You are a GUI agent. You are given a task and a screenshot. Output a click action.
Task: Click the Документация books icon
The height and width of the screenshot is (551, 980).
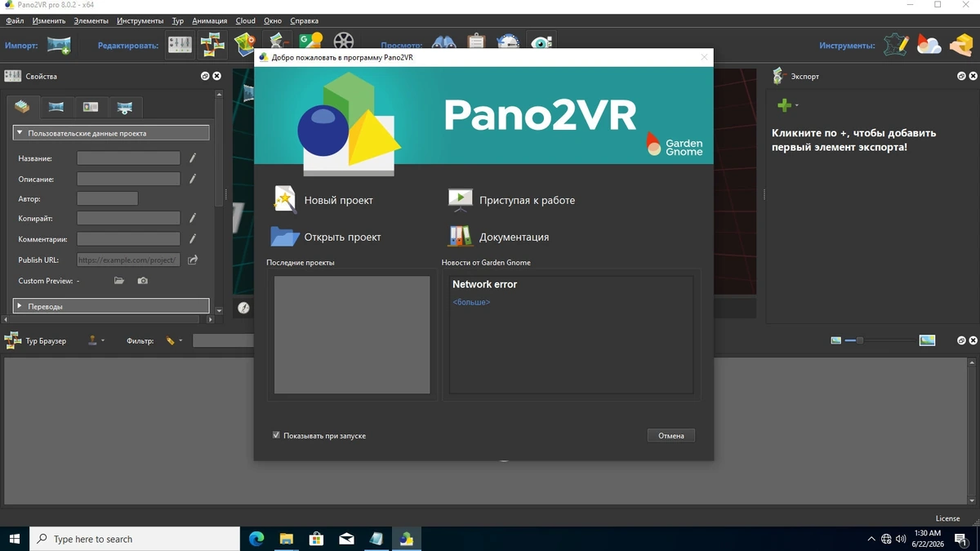point(461,237)
